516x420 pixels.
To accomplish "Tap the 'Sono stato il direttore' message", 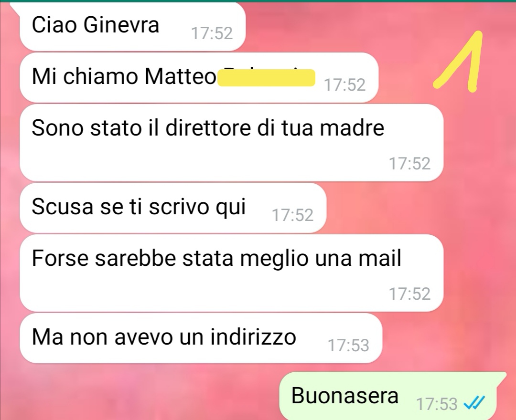I will coord(231,143).
